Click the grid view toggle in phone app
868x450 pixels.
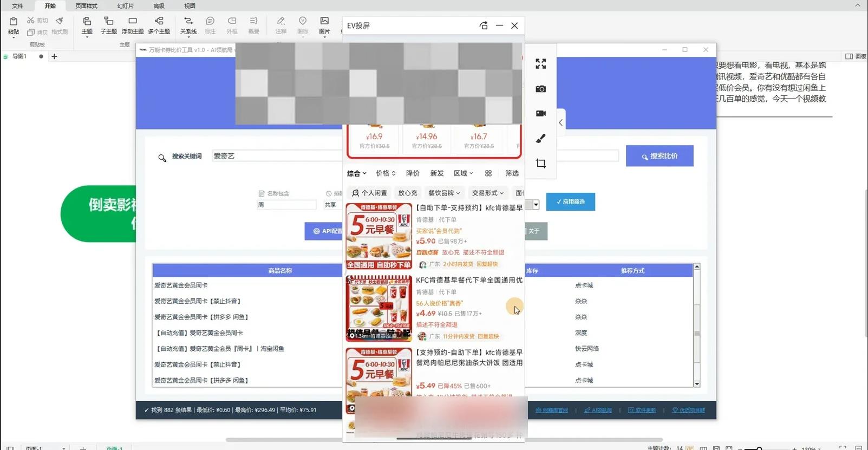(x=488, y=173)
